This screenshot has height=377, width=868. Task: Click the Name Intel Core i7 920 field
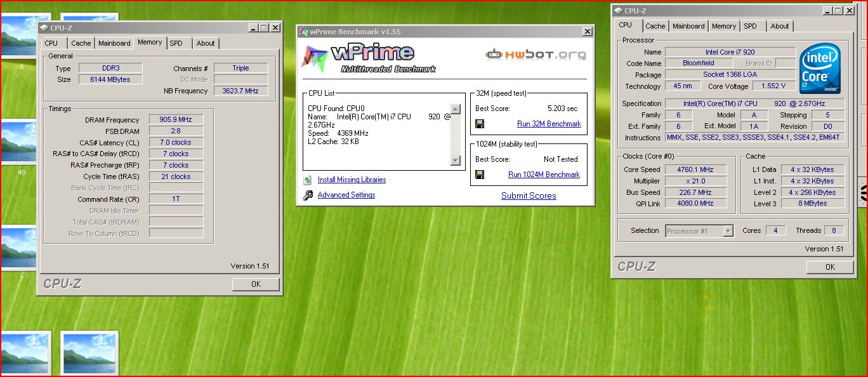pyautogui.click(x=730, y=52)
